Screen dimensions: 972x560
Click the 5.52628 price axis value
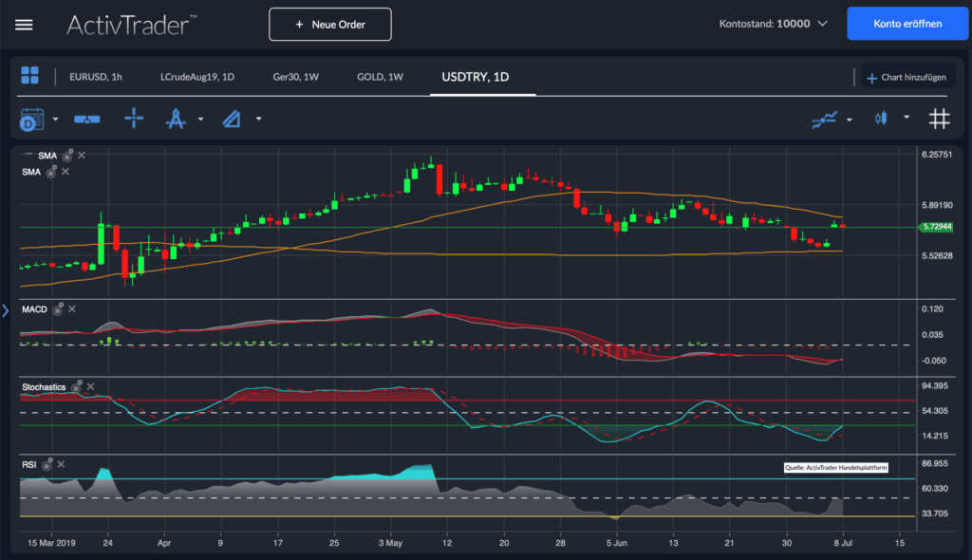click(937, 255)
